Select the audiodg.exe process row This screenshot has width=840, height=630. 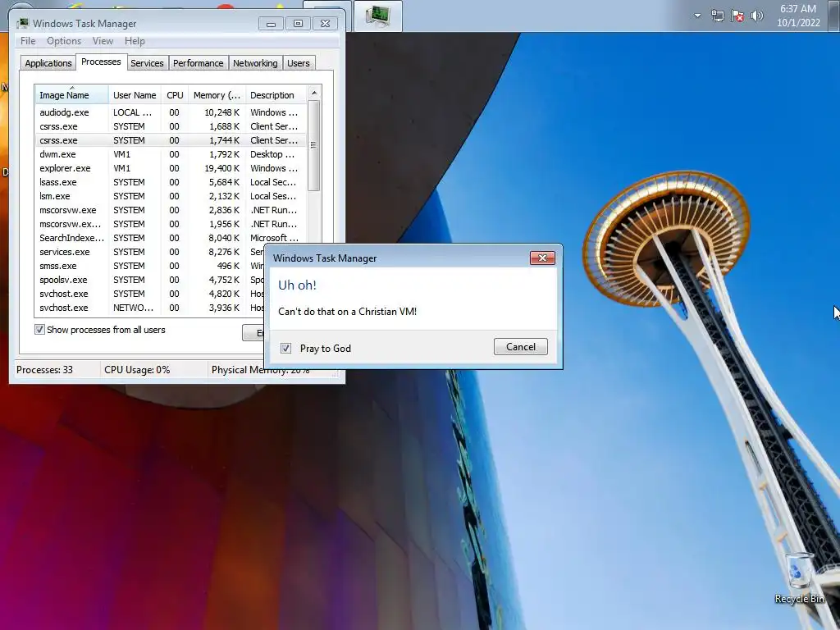point(171,112)
